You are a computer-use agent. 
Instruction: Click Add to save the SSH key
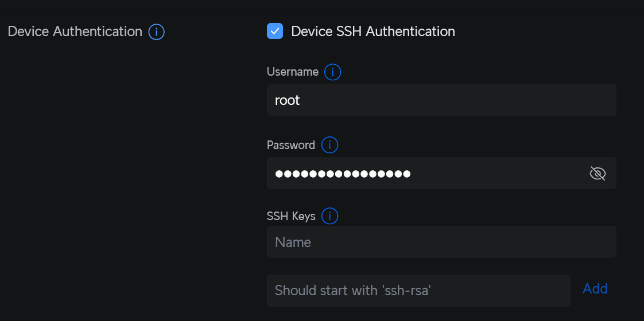click(x=595, y=289)
